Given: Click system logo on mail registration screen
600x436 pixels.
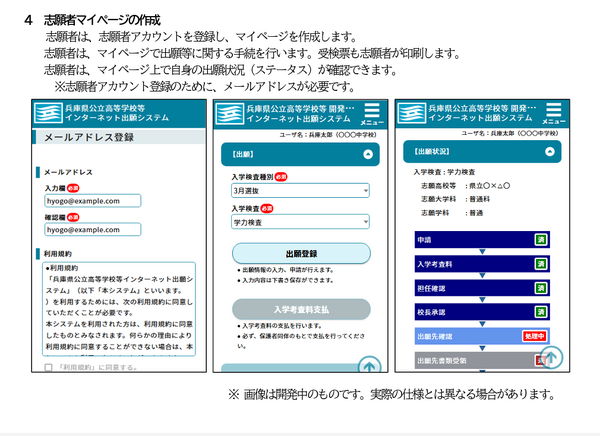Looking at the screenshot, I should (x=50, y=113).
